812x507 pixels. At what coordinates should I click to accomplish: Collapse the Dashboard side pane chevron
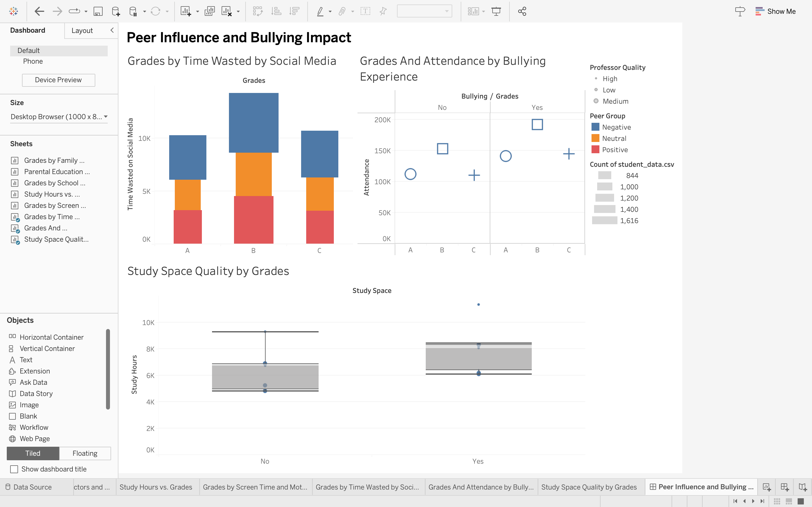[112, 30]
